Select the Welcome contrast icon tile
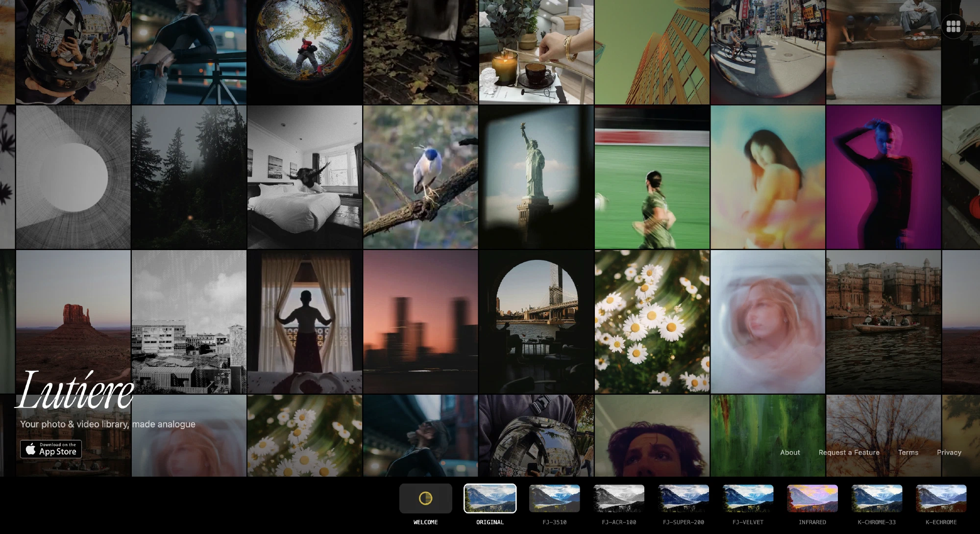Image resolution: width=980 pixels, height=534 pixels. click(425, 498)
